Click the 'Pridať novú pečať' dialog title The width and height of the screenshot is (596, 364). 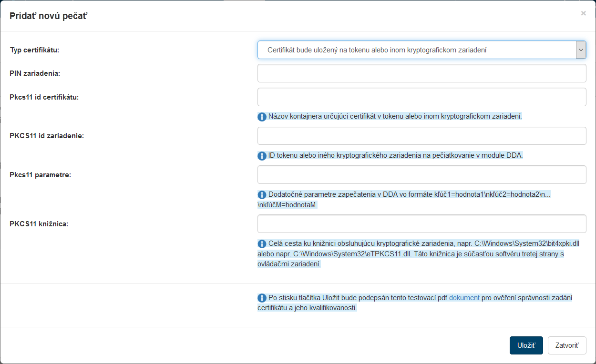49,16
